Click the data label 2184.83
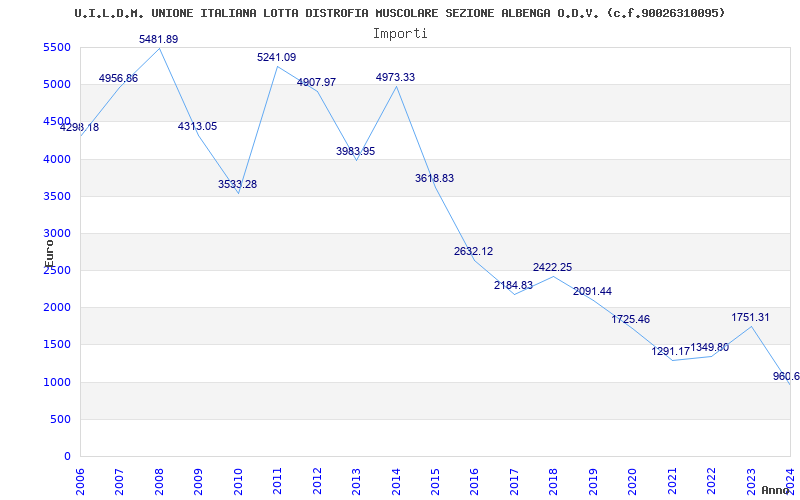The height and width of the screenshot is (500, 800). [x=513, y=285]
